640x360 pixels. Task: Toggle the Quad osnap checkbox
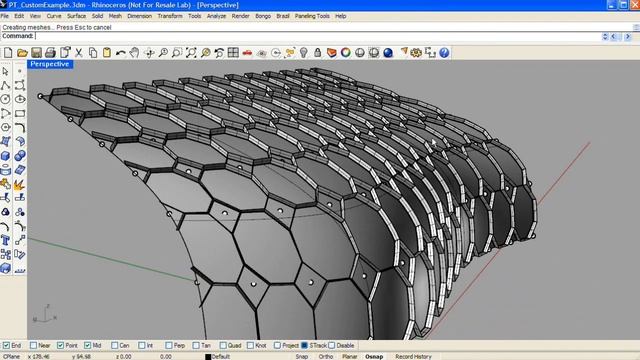222,345
